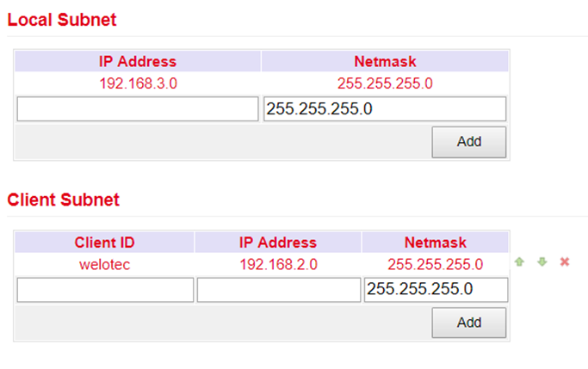Click the empty Client ID input field
The width and height of the screenshot is (588, 369).
pyautogui.click(x=105, y=290)
